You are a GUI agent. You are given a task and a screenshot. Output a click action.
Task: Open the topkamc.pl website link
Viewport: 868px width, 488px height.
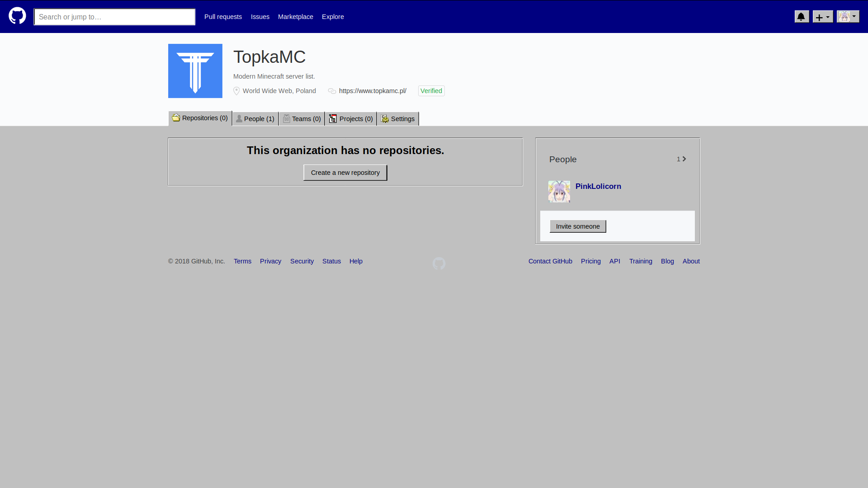pos(373,91)
